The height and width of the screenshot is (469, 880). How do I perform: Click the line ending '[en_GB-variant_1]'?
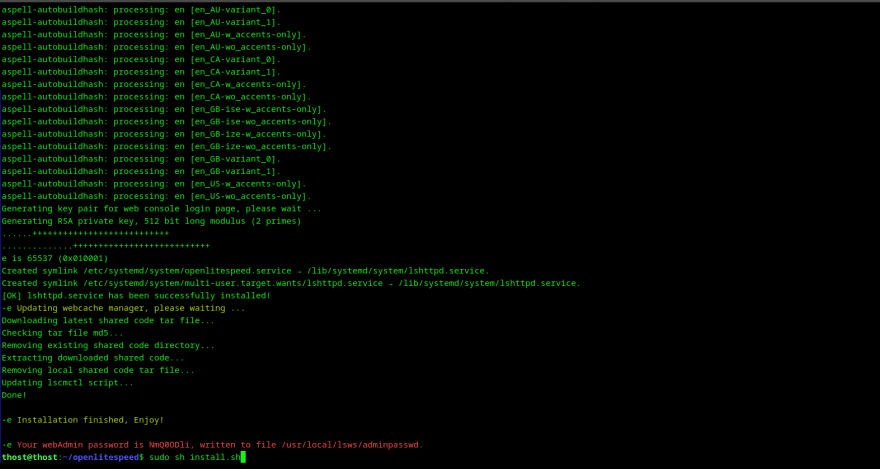[x=141, y=171]
